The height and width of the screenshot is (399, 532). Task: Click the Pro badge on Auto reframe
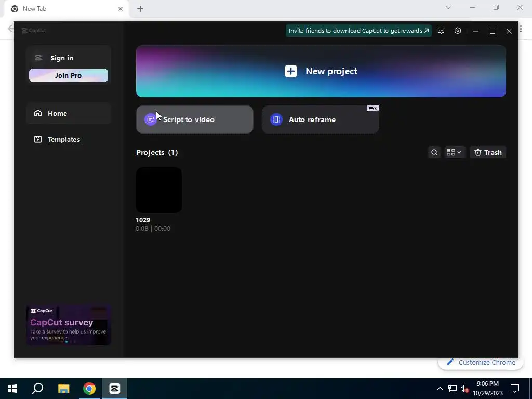point(373,108)
